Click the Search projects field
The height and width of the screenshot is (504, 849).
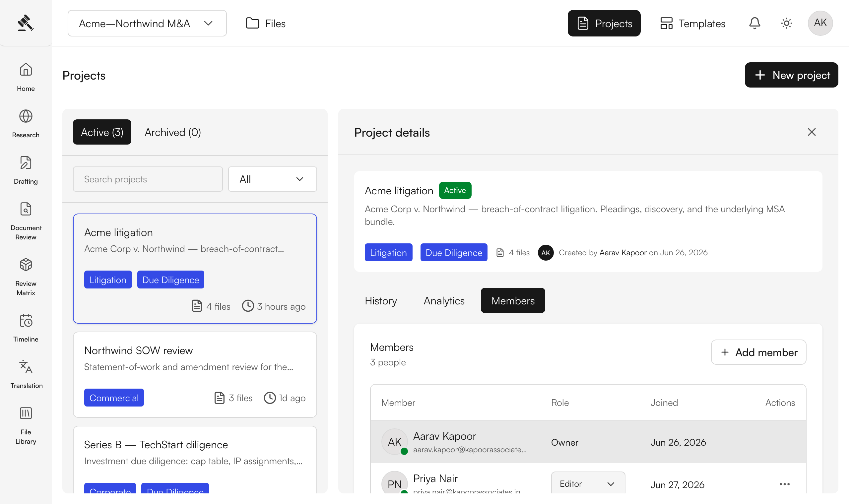[148, 179]
